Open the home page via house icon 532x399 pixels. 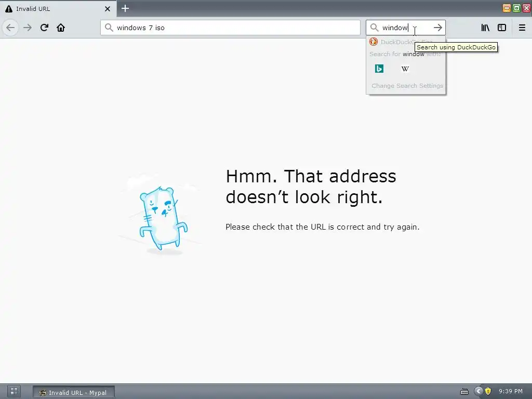click(x=61, y=28)
